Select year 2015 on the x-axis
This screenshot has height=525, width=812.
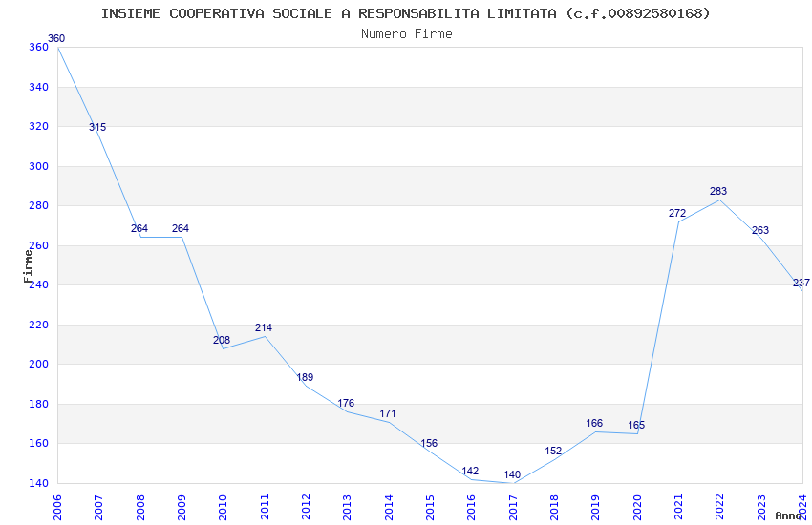click(x=430, y=507)
